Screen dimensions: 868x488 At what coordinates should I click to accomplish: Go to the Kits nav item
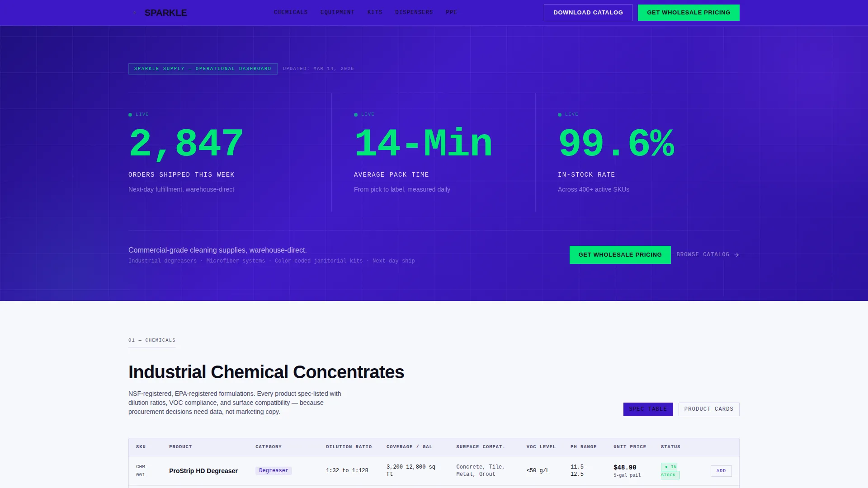click(375, 13)
